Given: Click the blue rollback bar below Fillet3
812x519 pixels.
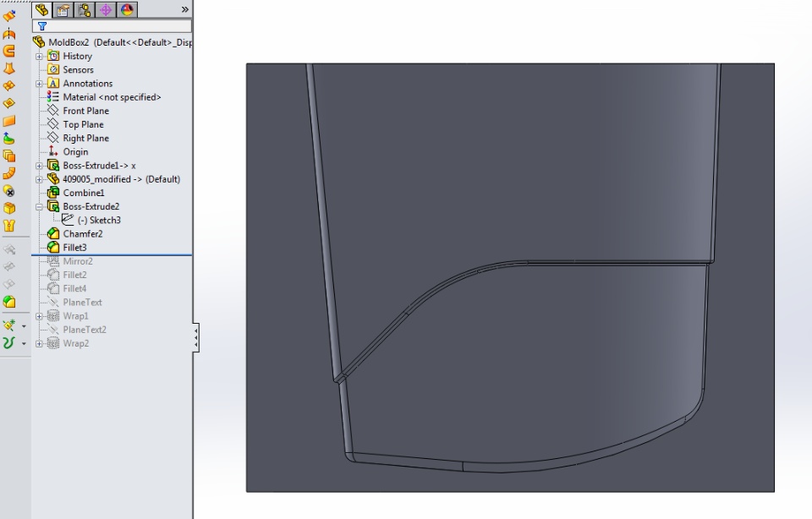Looking at the screenshot, I should coord(112,254).
